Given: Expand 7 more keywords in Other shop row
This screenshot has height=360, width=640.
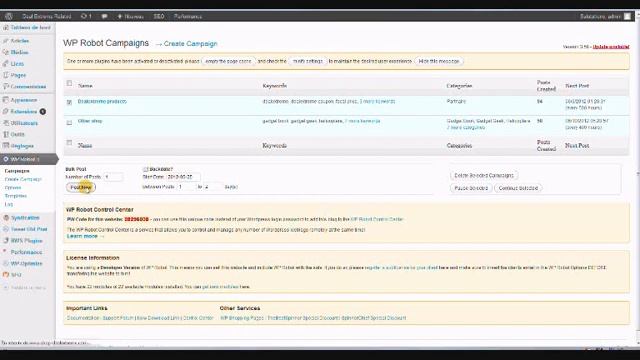Looking at the screenshot, I should click(x=362, y=121).
